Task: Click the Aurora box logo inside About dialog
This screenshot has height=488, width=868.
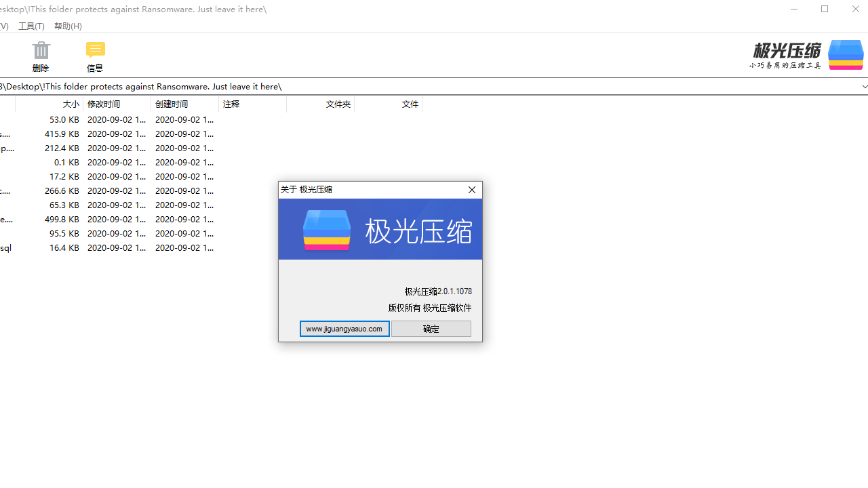Action: coord(327,229)
